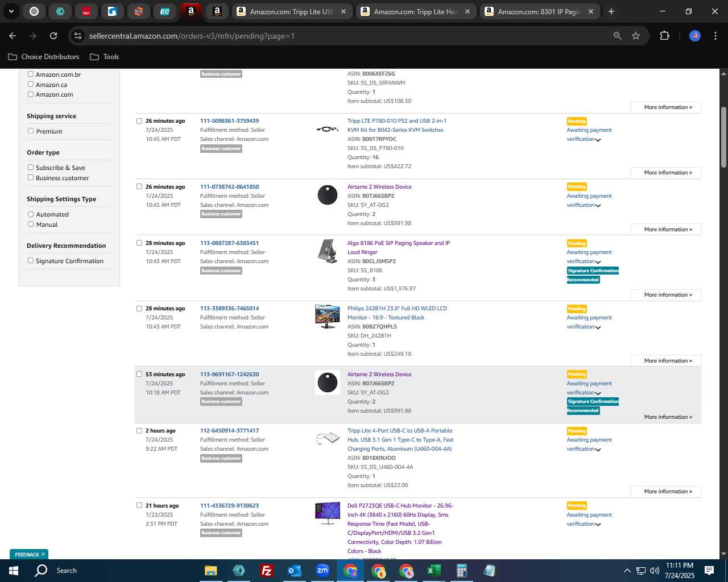The height and width of the screenshot is (582, 728).
Task: Open order link 111-4336729-9130623
Action: (229, 506)
